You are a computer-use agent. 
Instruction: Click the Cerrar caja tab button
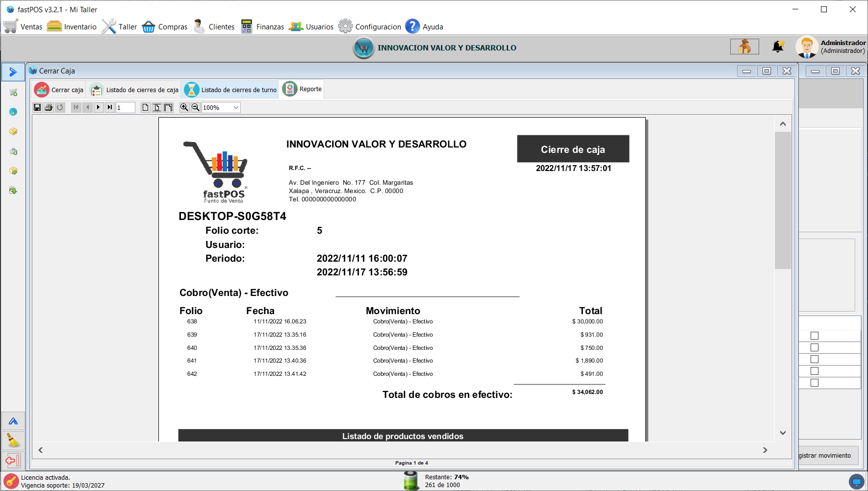[x=59, y=90]
